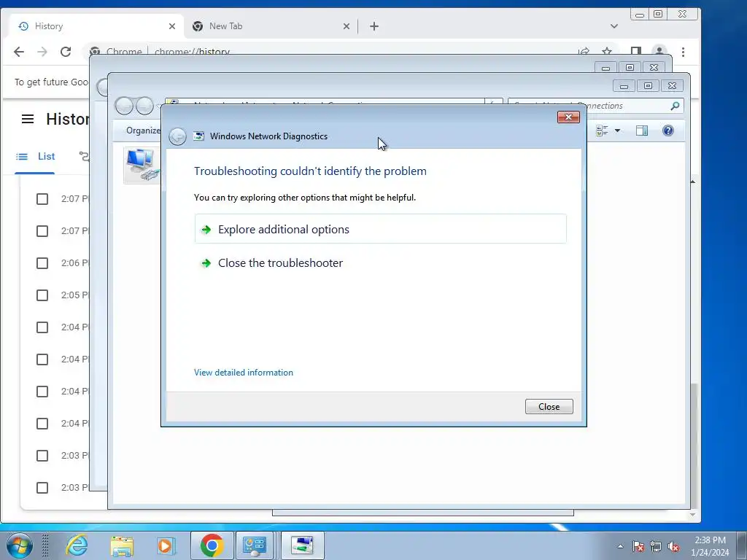This screenshot has height=560, width=747.
Task: Toggle preview pane in Network Connections
Action: coord(642,131)
